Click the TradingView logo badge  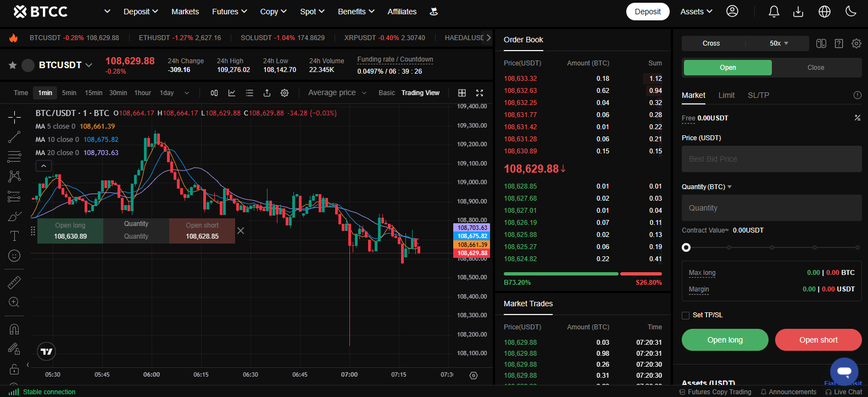click(x=47, y=351)
